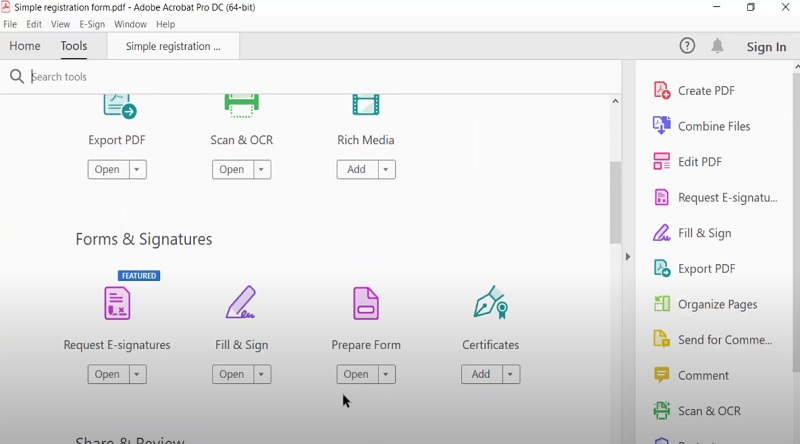The width and height of the screenshot is (800, 444).
Task: Expand the Certificates Add dropdown arrow
Action: (x=510, y=374)
